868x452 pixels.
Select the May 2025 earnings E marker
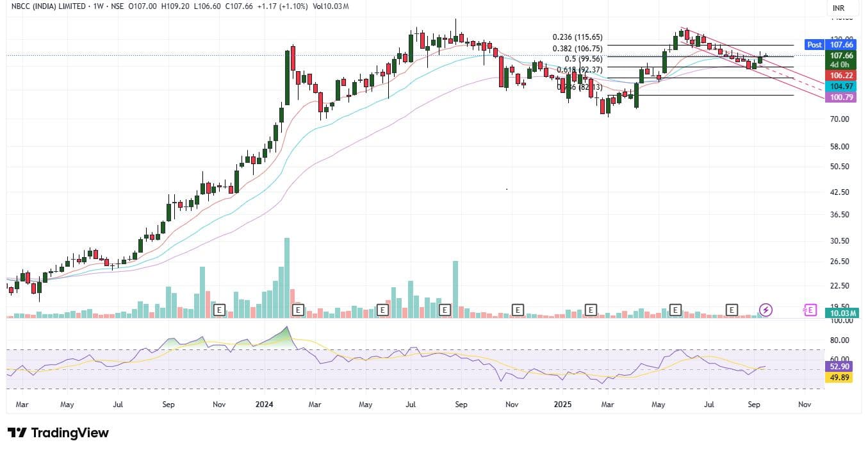pyautogui.click(x=675, y=310)
